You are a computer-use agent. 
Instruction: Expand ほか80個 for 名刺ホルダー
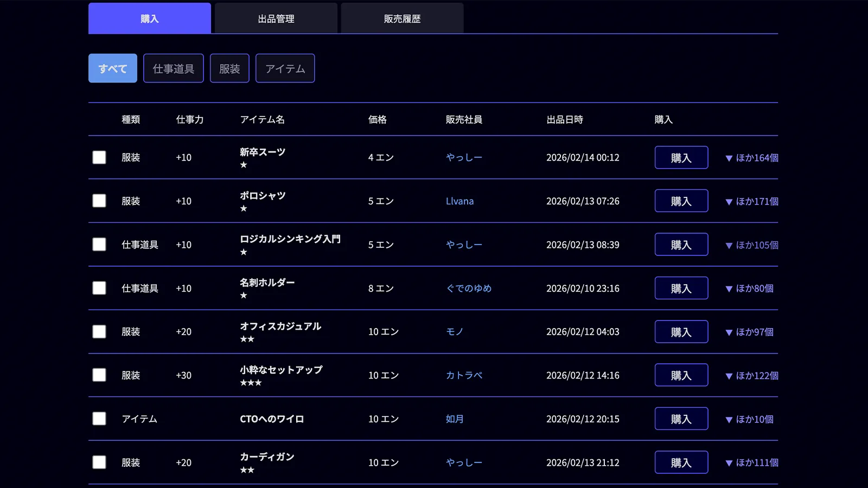pos(749,288)
